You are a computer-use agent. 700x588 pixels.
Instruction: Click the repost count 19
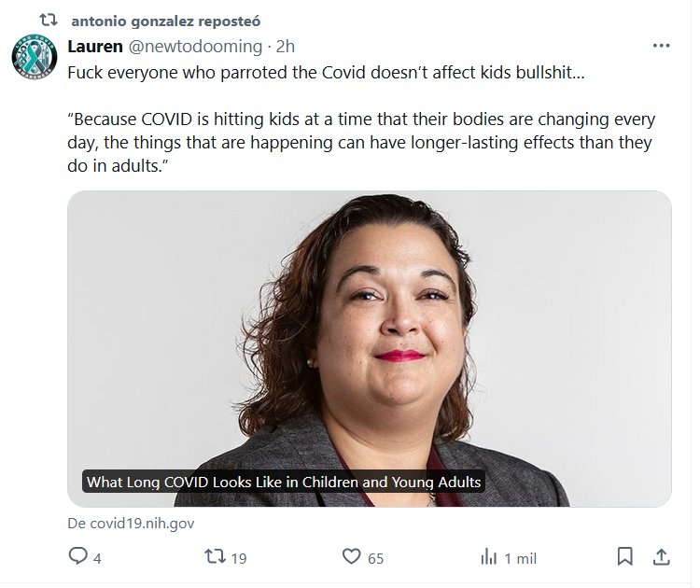(x=239, y=558)
